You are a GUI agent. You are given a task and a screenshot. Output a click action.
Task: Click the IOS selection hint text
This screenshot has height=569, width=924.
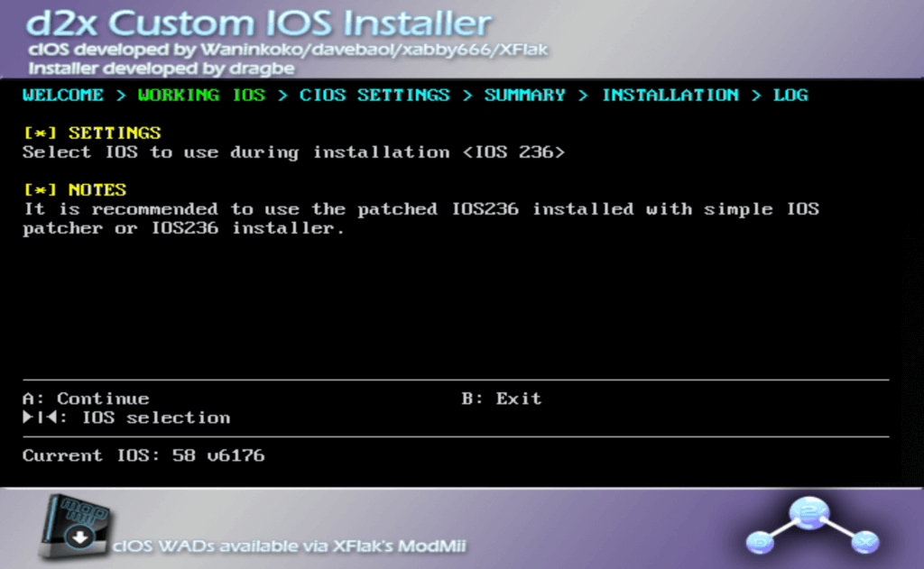pos(156,418)
